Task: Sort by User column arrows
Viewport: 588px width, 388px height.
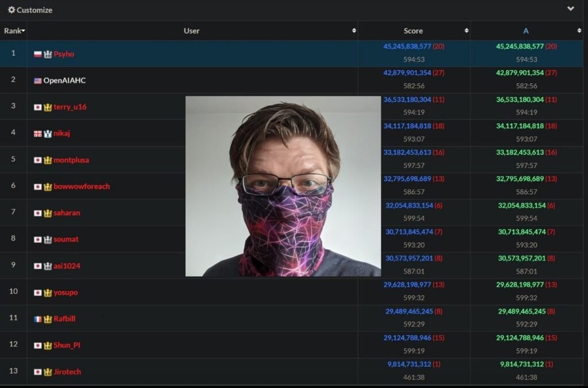Action: pyautogui.click(x=354, y=31)
